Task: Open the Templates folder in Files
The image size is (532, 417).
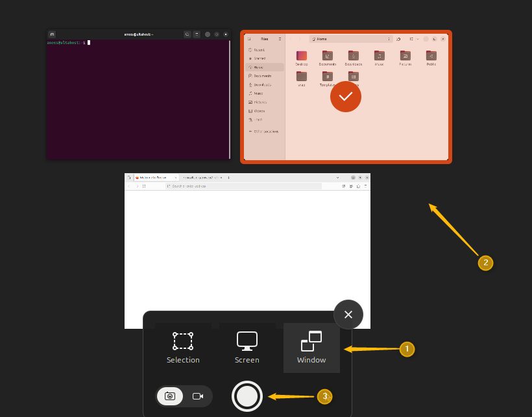Action: (328, 79)
